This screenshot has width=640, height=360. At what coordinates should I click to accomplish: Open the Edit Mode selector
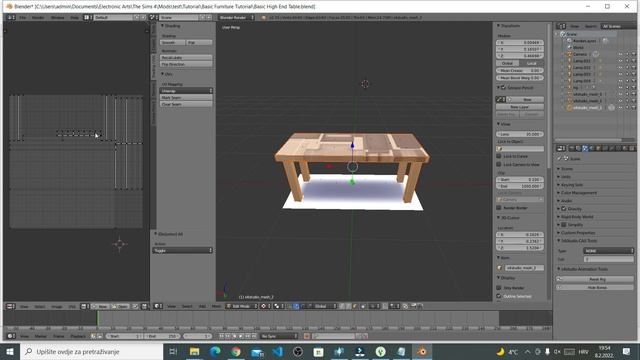pos(242,306)
